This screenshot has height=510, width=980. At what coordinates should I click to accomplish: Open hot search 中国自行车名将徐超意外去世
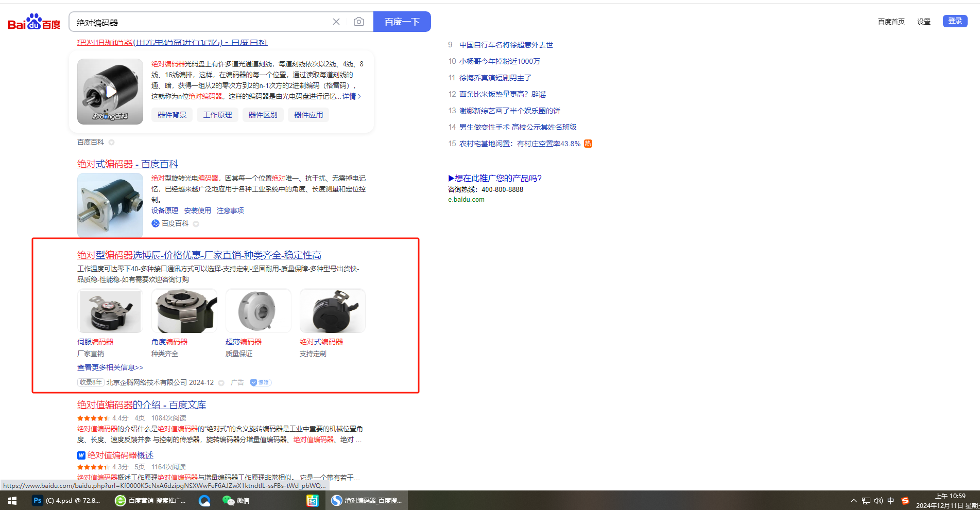tap(506, 45)
